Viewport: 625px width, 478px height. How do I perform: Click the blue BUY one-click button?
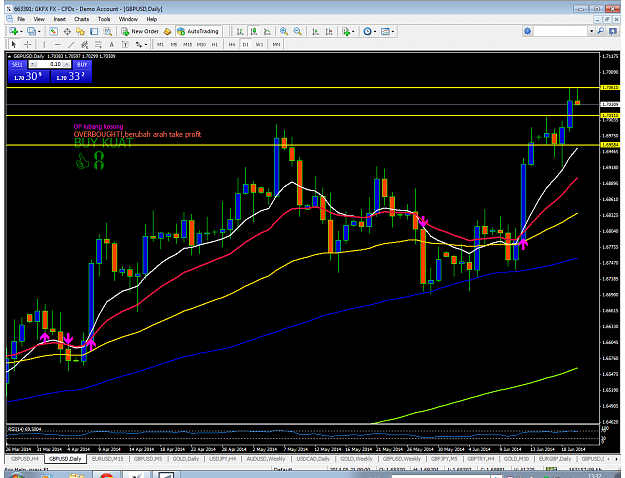(x=82, y=64)
